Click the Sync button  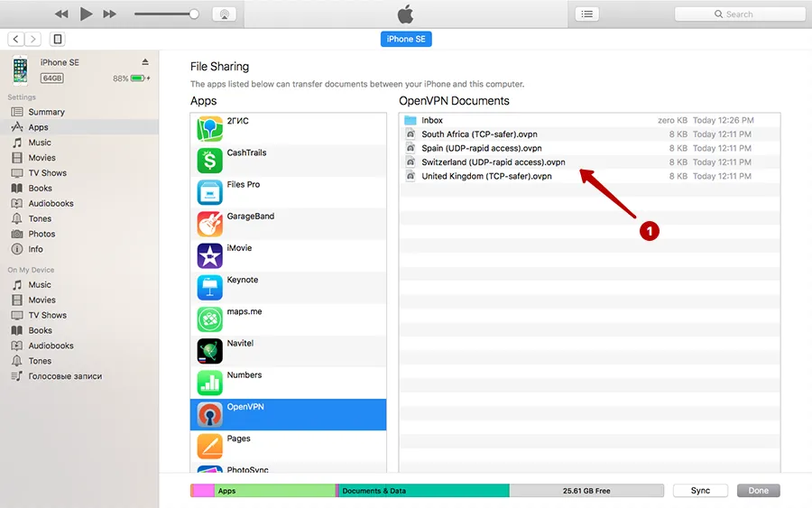point(700,490)
